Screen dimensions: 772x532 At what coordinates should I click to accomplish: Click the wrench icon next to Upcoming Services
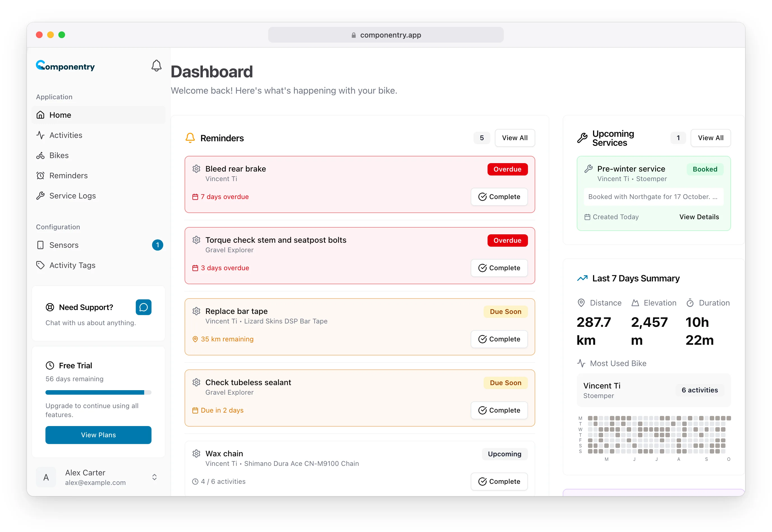[582, 138]
